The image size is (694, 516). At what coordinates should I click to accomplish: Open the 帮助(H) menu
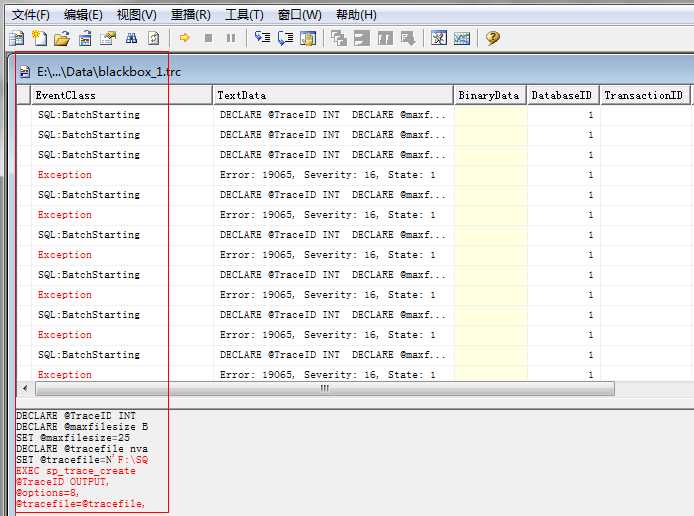click(356, 15)
